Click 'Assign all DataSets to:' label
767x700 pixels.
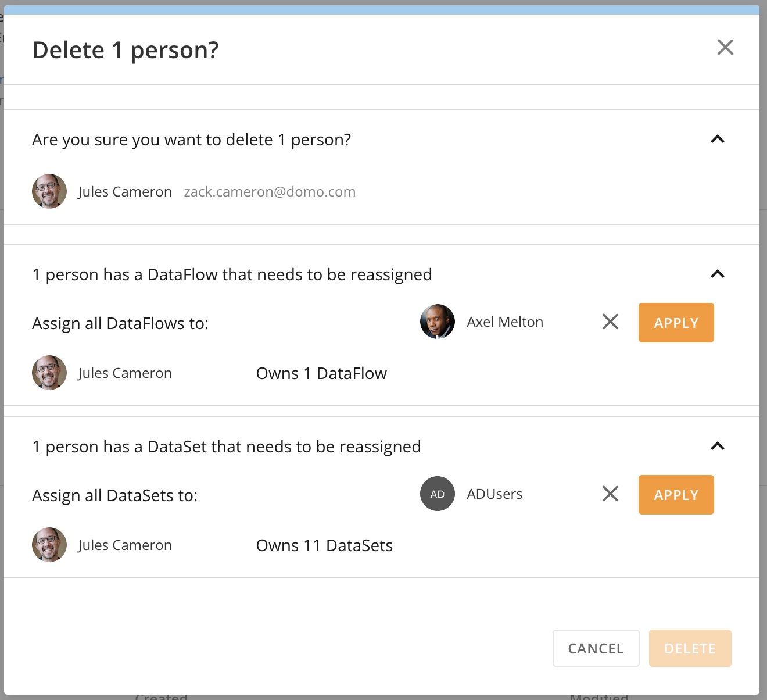click(x=115, y=495)
